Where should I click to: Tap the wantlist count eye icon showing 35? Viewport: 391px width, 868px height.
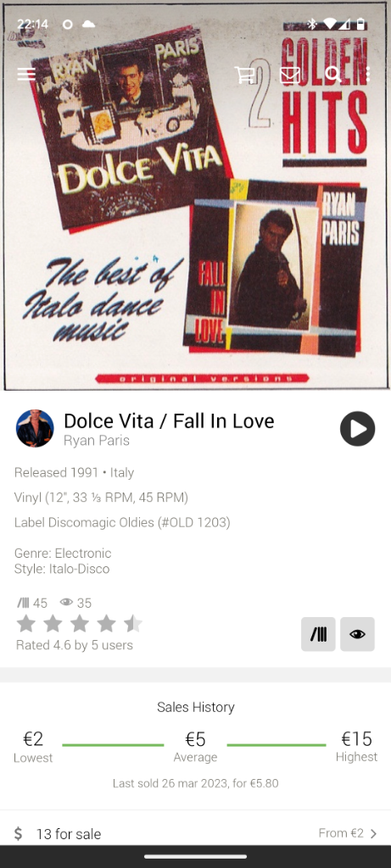pyautogui.click(x=66, y=603)
